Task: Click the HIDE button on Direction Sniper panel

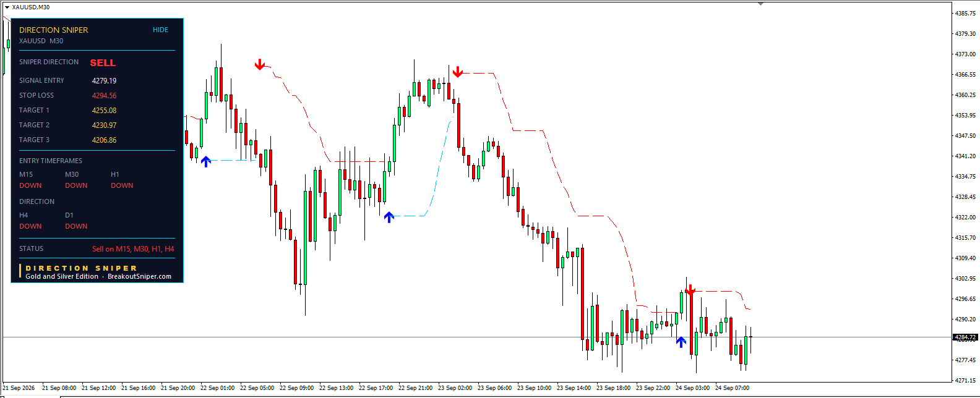Action: pyautogui.click(x=160, y=30)
